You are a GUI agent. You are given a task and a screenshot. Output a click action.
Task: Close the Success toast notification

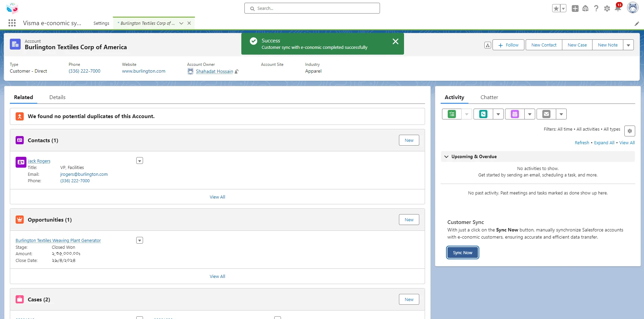395,41
